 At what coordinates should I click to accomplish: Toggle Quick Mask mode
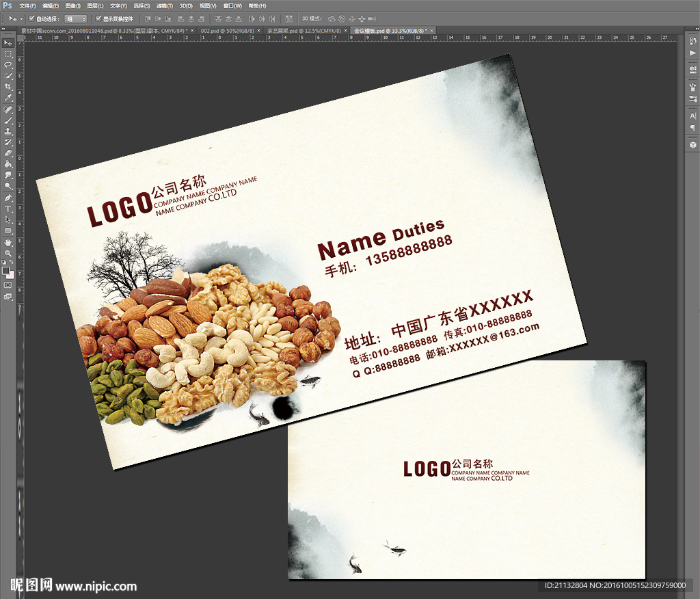[x=8, y=285]
